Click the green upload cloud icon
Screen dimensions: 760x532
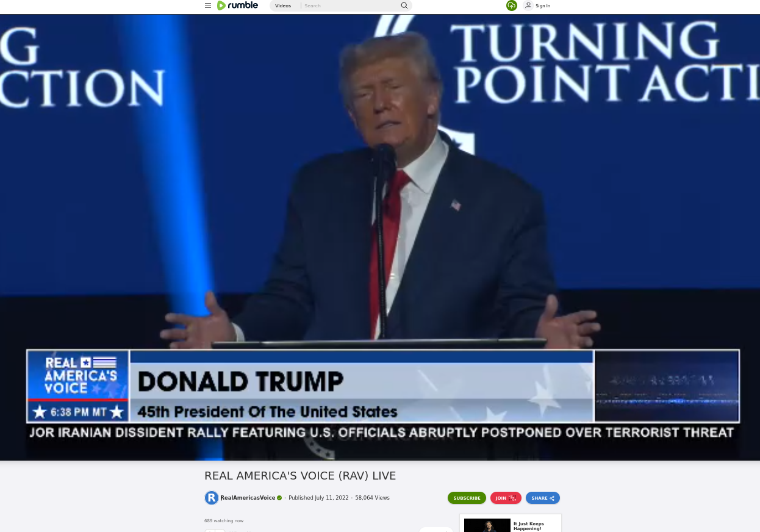(512, 5)
